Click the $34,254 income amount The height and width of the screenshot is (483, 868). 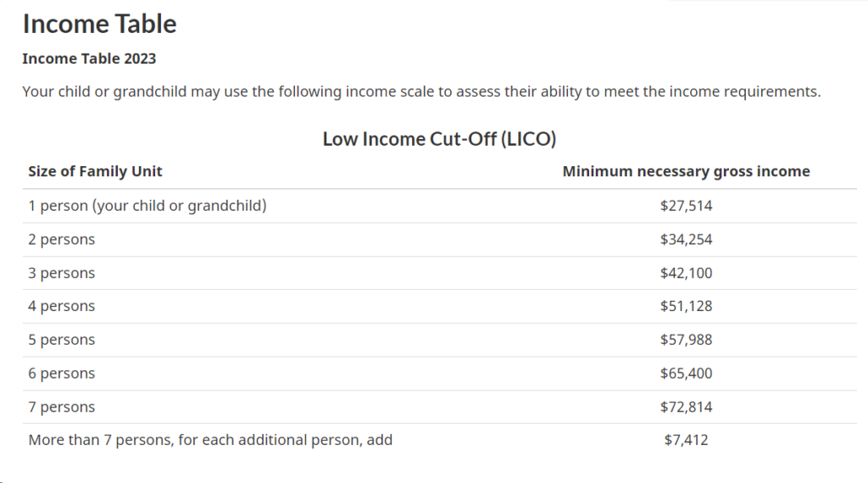pos(686,240)
